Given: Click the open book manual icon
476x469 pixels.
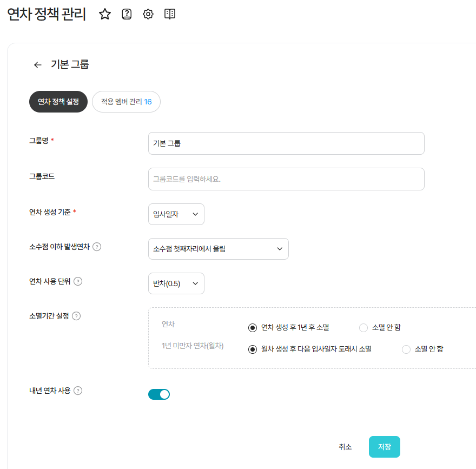Looking at the screenshot, I should point(170,15).
